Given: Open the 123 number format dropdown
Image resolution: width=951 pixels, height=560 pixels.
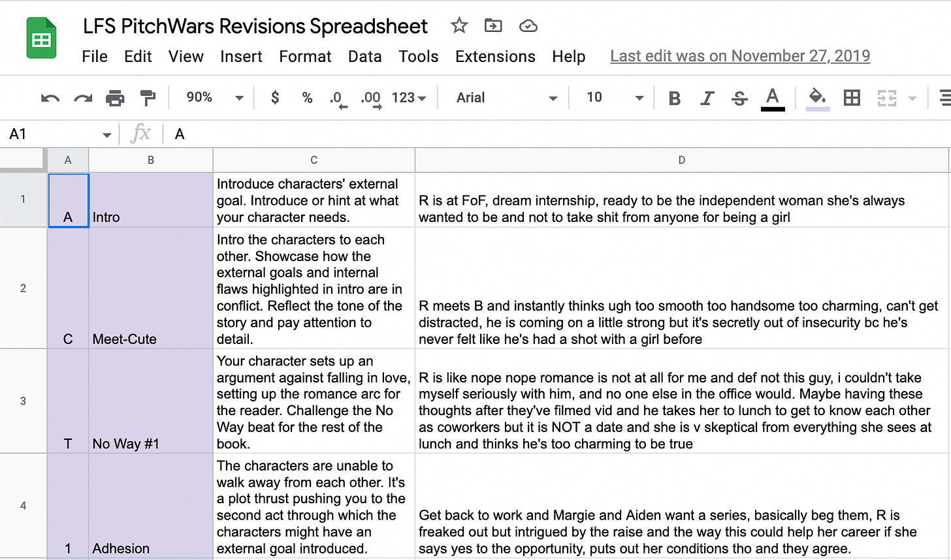Looking at the screenshot, I should point(409,98).
